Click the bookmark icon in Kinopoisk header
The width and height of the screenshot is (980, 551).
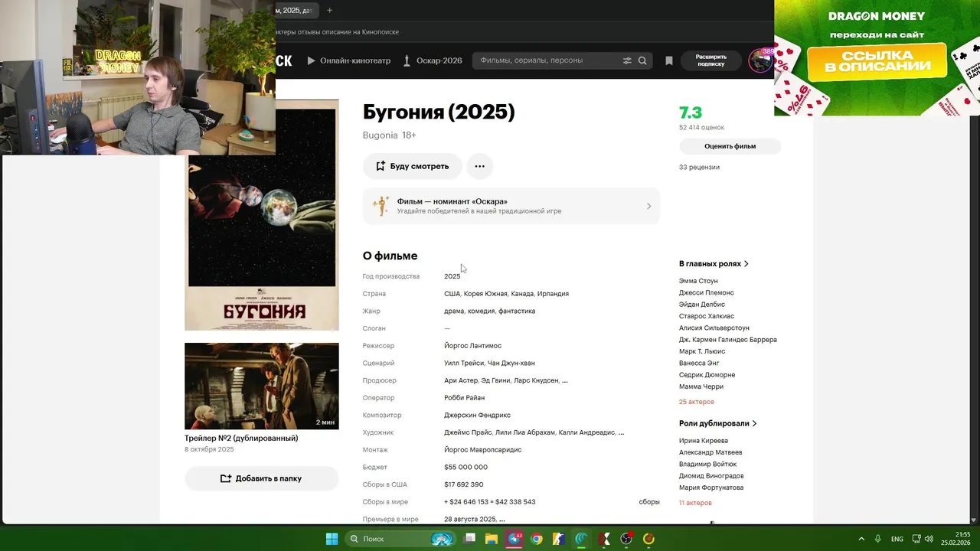(668, 60)
